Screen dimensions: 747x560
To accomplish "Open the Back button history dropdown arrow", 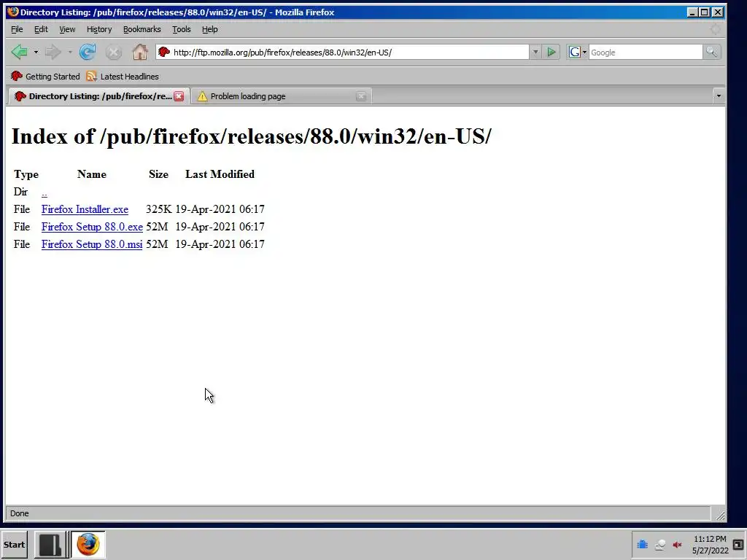I will [x=36, y=52].
